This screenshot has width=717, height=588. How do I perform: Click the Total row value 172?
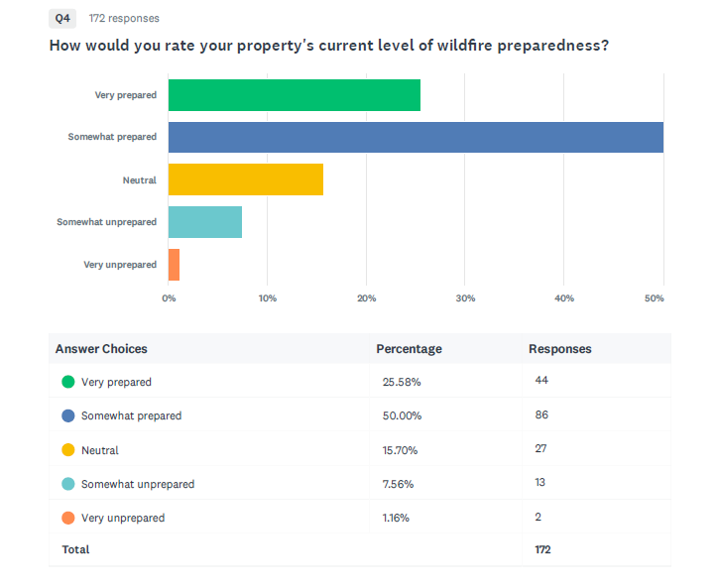click(x=542, y=549)
